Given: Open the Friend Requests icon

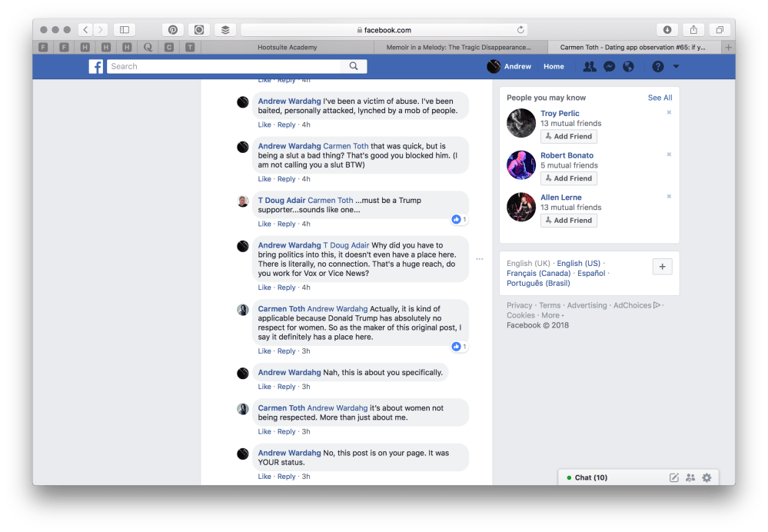Looking at the screenshot, I should click(590, 67).
